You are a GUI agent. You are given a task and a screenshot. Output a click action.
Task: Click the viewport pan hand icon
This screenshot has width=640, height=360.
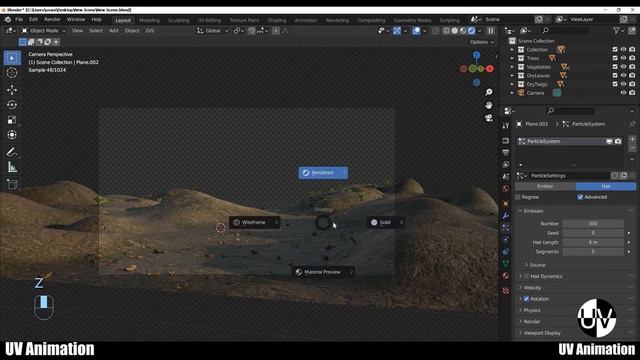[489, 105]
